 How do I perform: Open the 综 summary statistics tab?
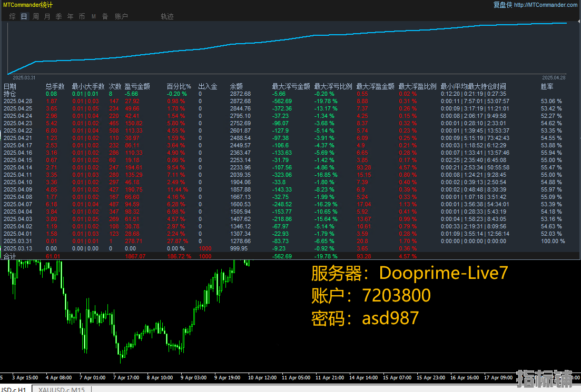pyautogui.click(x=12, y=16)
